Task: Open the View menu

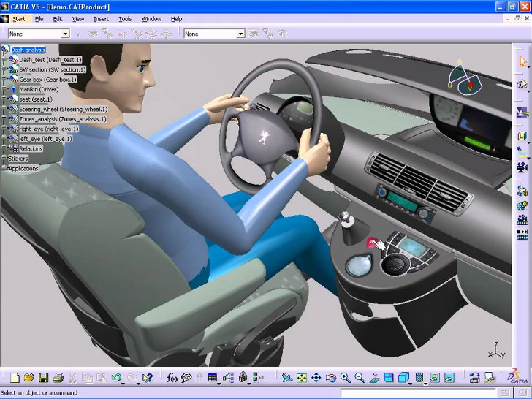Action: (x=78, y=19)
